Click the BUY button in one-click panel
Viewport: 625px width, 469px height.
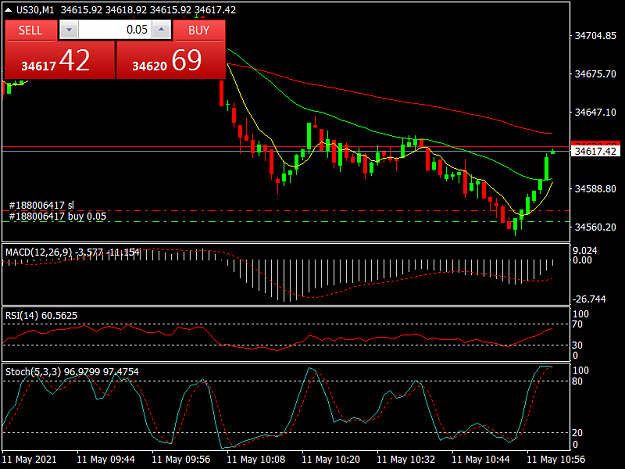[x=199, y=30]
